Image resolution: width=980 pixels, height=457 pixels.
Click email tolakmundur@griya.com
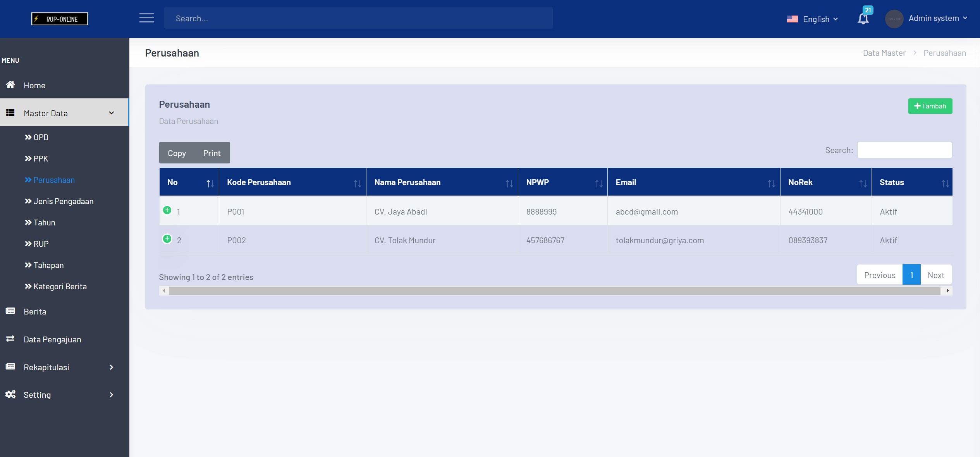pyautogui.click(x=660, y=240)
